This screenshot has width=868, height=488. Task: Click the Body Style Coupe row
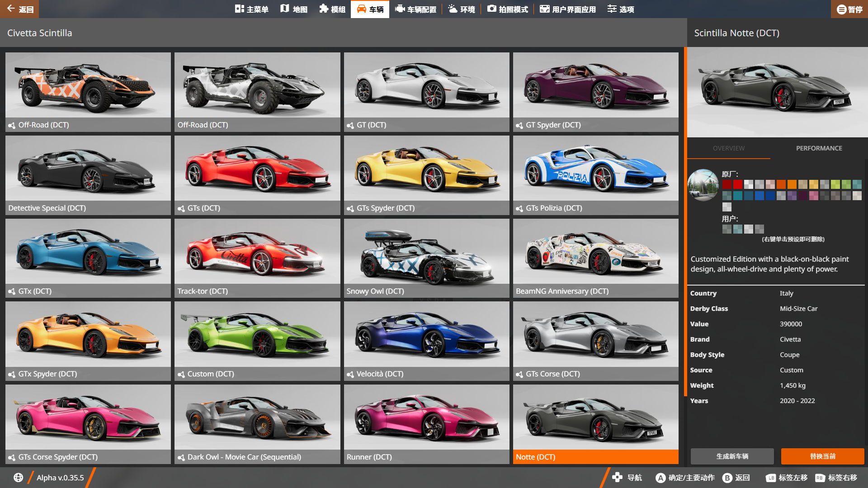click(x=776, y=355)
